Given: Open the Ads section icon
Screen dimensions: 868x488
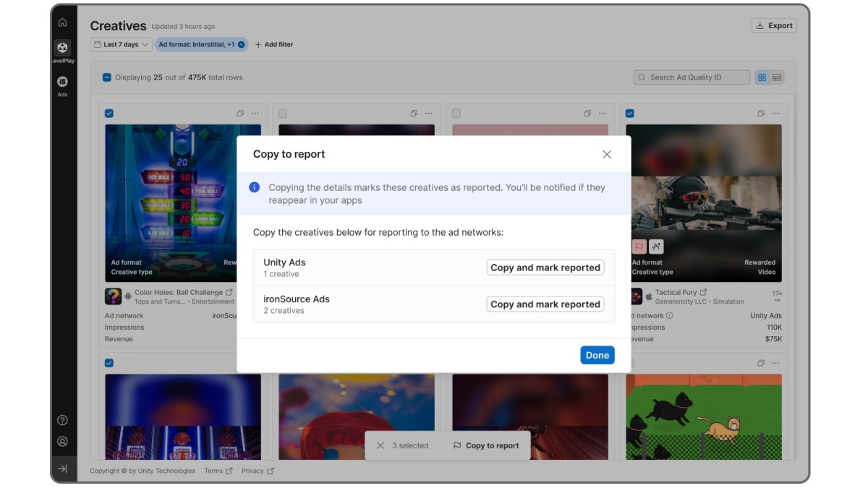Looking at the screenshot, I should (x=63, y=82).
